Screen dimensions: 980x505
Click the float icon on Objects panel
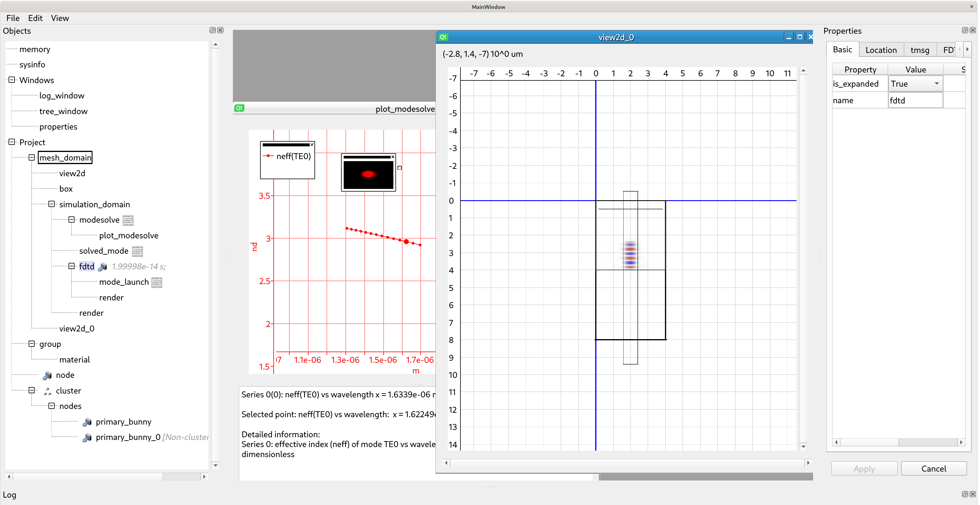click(x=212, y=30)
